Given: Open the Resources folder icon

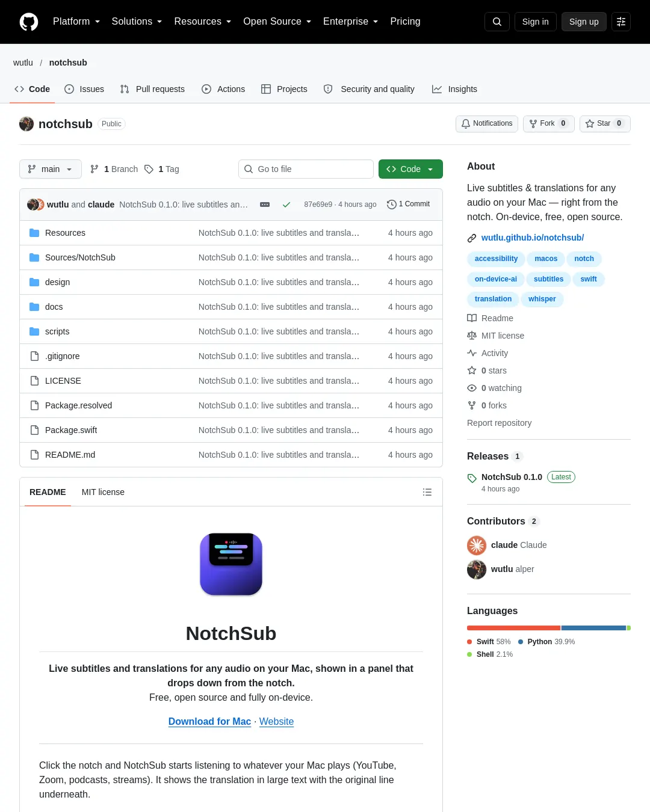Looking at the screenshot, I should (x=34, y=233).
